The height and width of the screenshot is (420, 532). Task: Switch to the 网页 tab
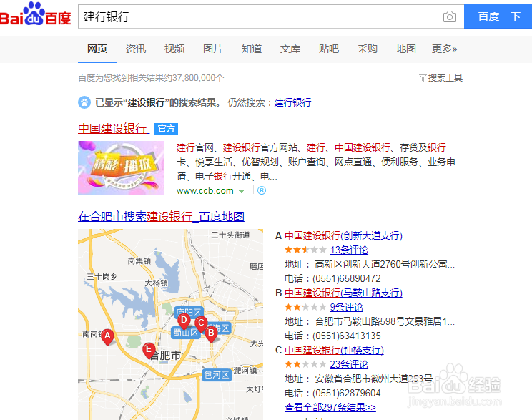[97, 49]
